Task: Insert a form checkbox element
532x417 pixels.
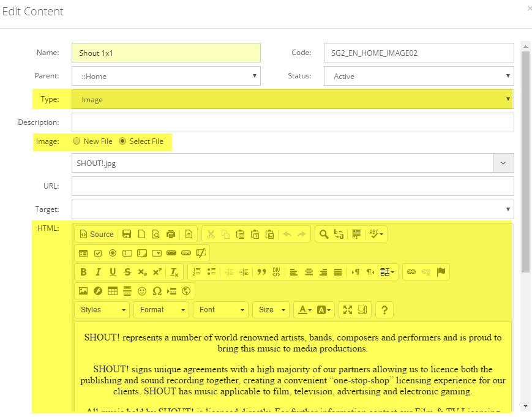Action: (98, 253)
